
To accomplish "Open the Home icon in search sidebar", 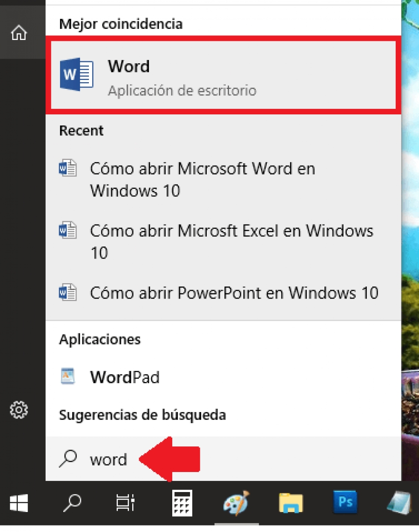I will click(19, 33).
